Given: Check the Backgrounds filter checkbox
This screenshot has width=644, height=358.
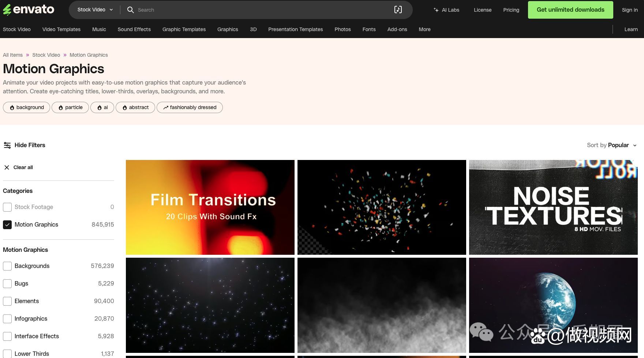Looking at the screenshot, I should pyautogui.click(x=7, y=266).
